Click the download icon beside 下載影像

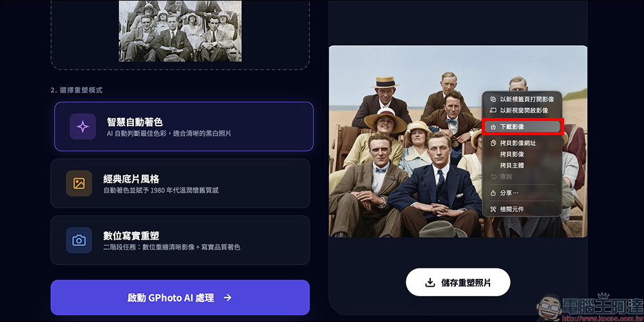493,127
